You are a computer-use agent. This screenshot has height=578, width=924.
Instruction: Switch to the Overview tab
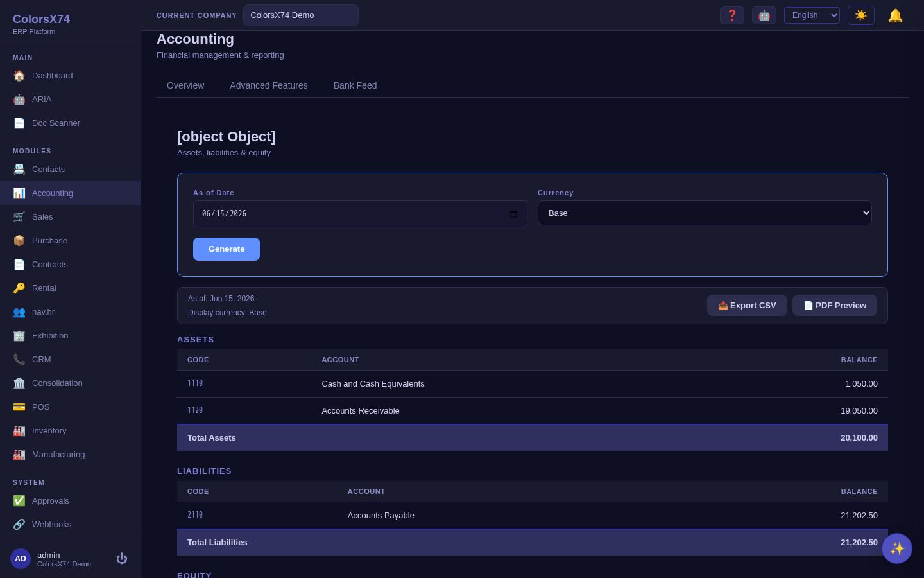coord(185,85)
